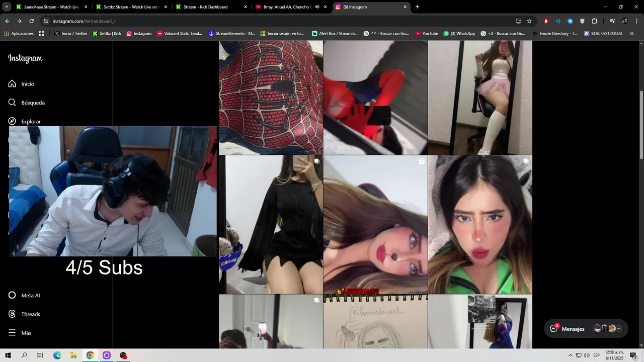Open the Valorant Stats bookmark
Viewport: 644px width, 362px height.
coord(180,33)
